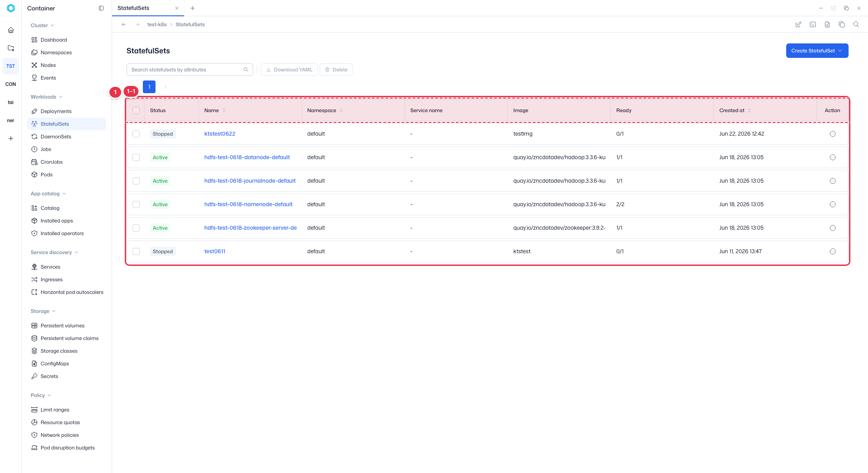Collapse the Storage section
Screen dimensions: 868x473
[43, 311]
